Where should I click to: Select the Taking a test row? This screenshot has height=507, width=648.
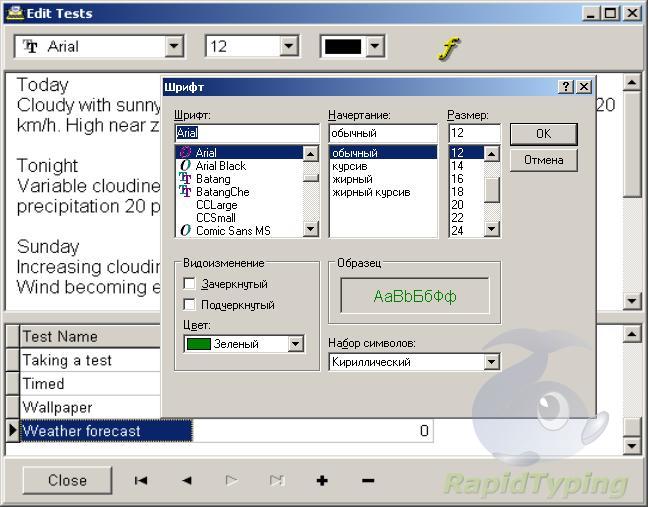90,360
